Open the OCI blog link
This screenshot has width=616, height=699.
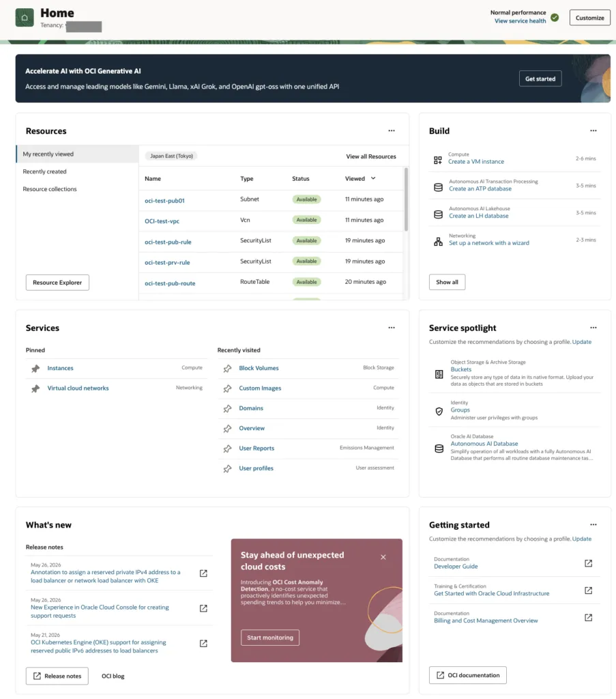coord(113,676)
